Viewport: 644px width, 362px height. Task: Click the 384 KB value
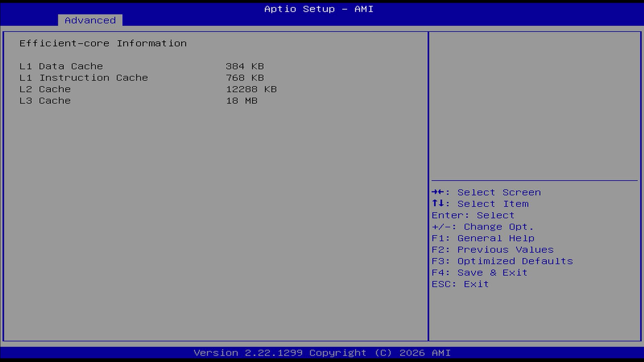tap(245, 66)
